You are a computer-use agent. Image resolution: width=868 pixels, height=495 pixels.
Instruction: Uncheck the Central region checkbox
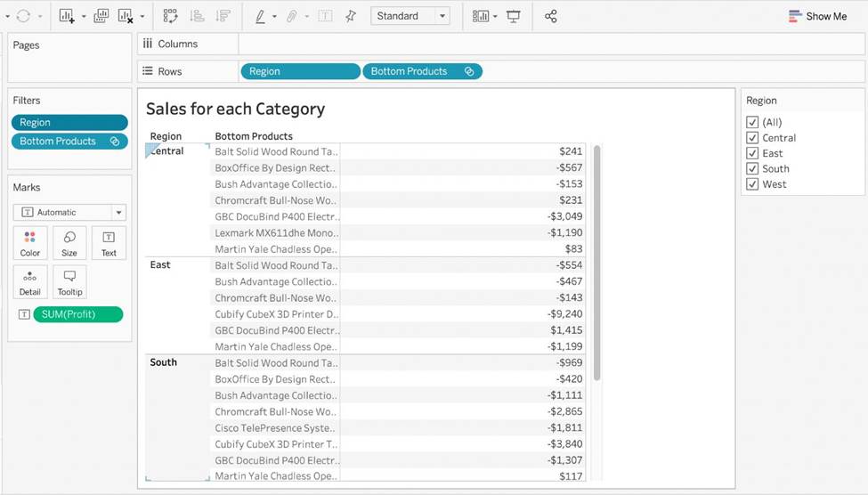coord(752,138)
